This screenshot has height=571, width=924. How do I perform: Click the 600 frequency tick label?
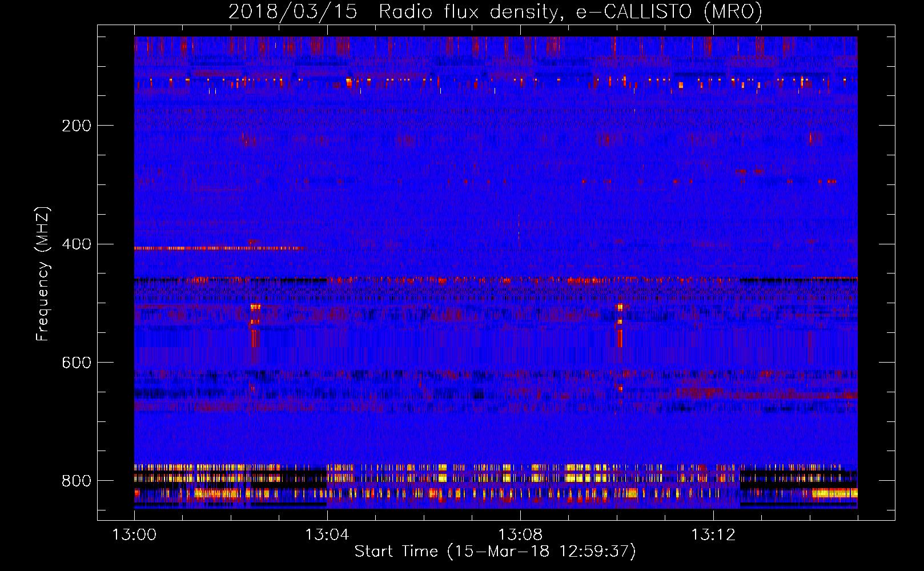pyautogui.click(x=77, y=363)
